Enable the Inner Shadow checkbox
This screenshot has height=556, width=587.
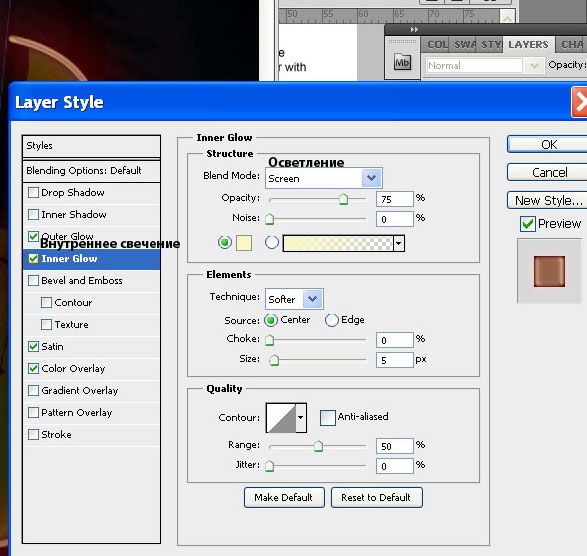pyautogui.click(x=33, y=215)
